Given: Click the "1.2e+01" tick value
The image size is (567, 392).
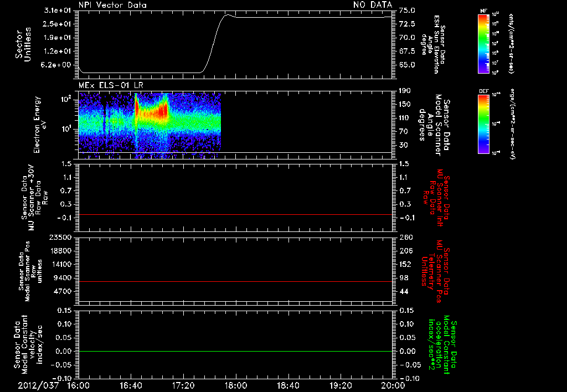Looking at the screenshot, I should click(58, 51).
